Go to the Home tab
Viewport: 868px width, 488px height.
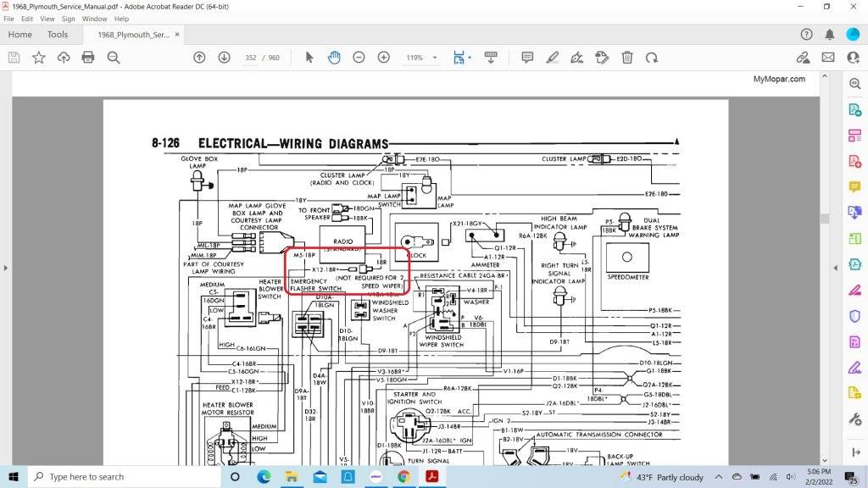[x=19, y=35]
